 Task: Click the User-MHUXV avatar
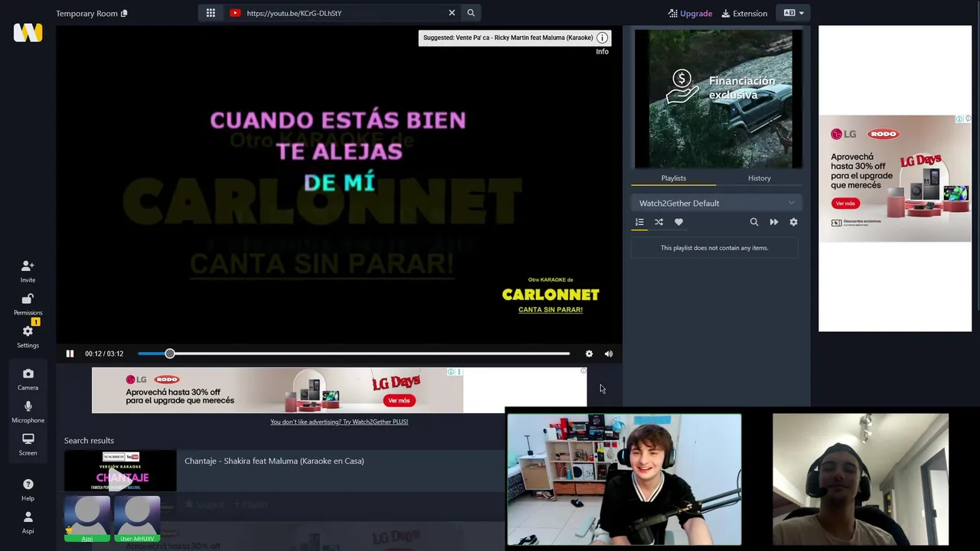click(137, 519)
